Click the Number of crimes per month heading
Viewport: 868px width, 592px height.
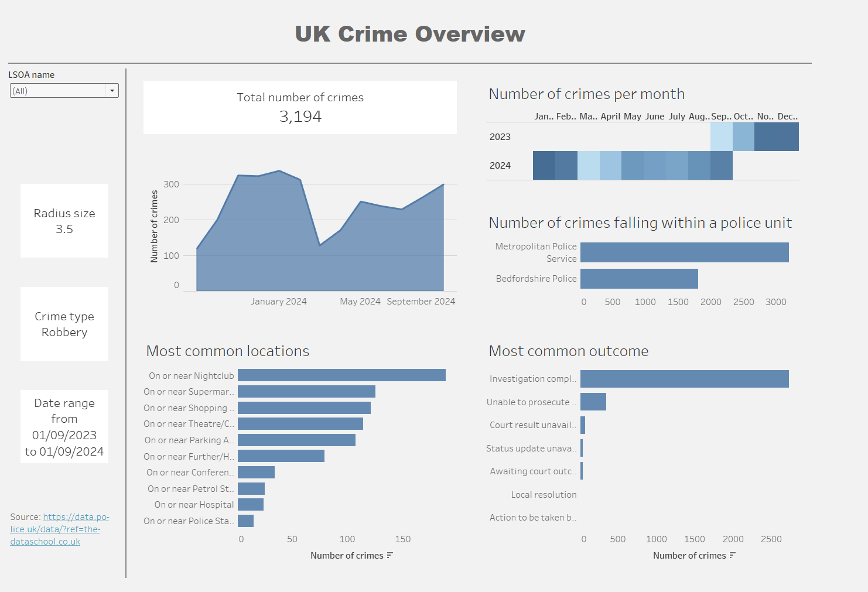(587, 94)
